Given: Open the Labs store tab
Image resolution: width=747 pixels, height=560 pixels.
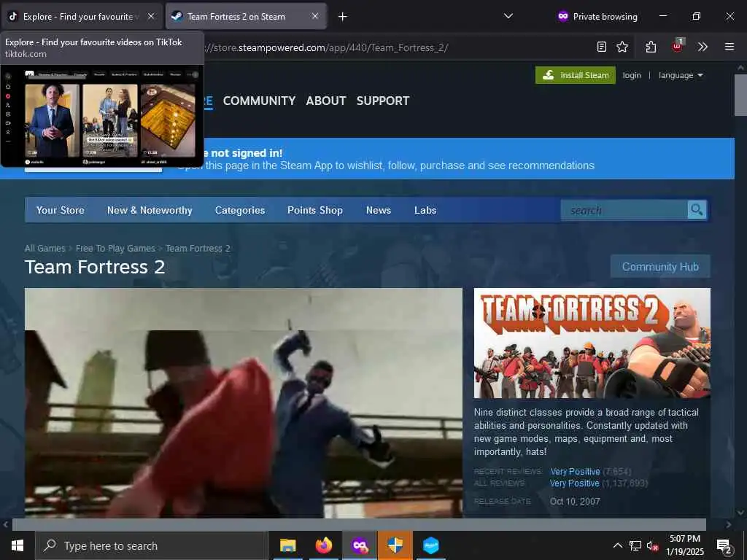Looking at the screenshot, I should tap(425, 210).
